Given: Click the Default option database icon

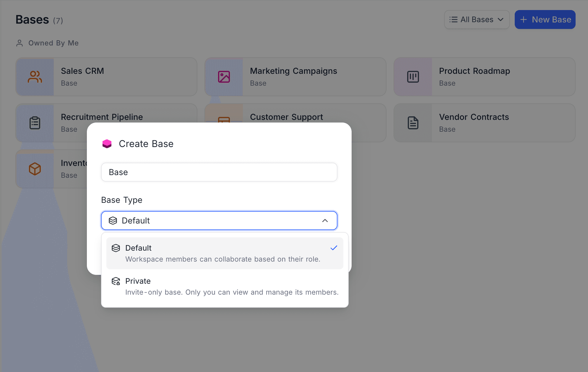Looking at the screenshot, I should [x=116, y=248].
